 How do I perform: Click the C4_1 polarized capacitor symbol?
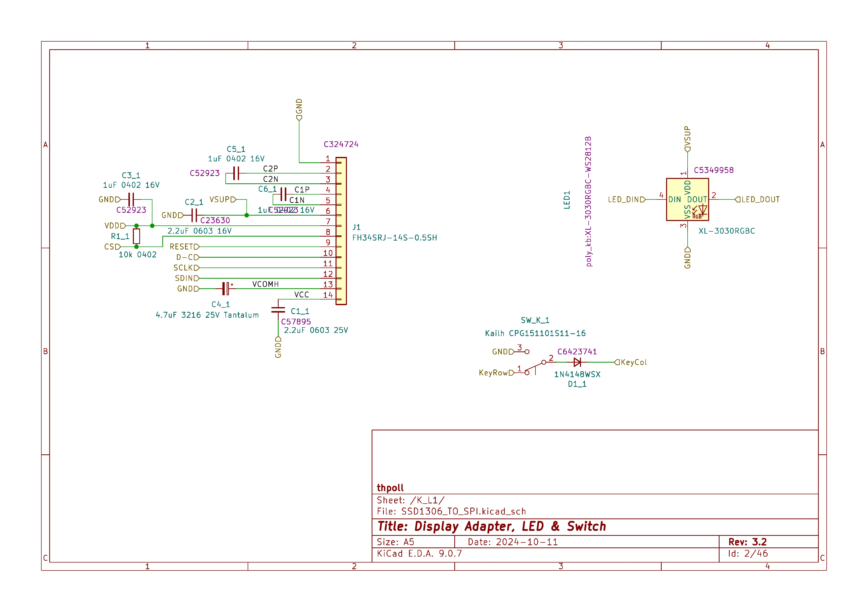click(226, 289)
